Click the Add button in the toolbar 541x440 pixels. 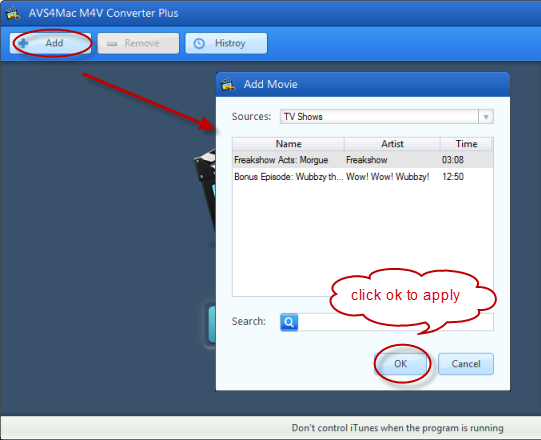(50, 43)
